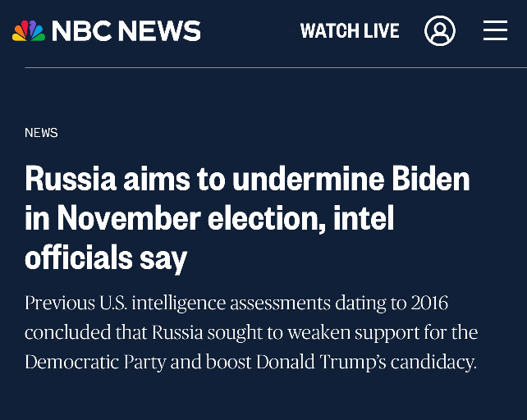Image resolution: width=527 pixels, height=420 pixels.
Task: Select the NEWS section label
Action: tap(41, 133)
